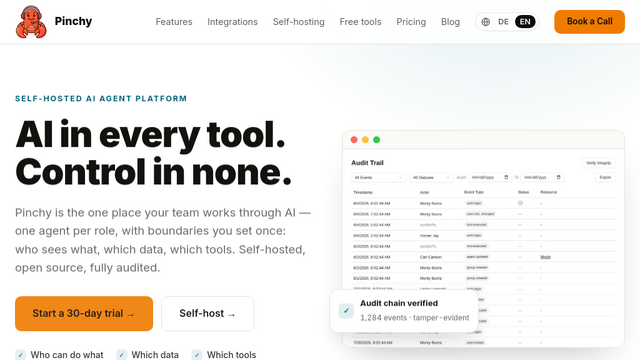The width and height of the screenshot is (640, 360).
Task: Click the green status icon in first row
Action: pos(520,203)
